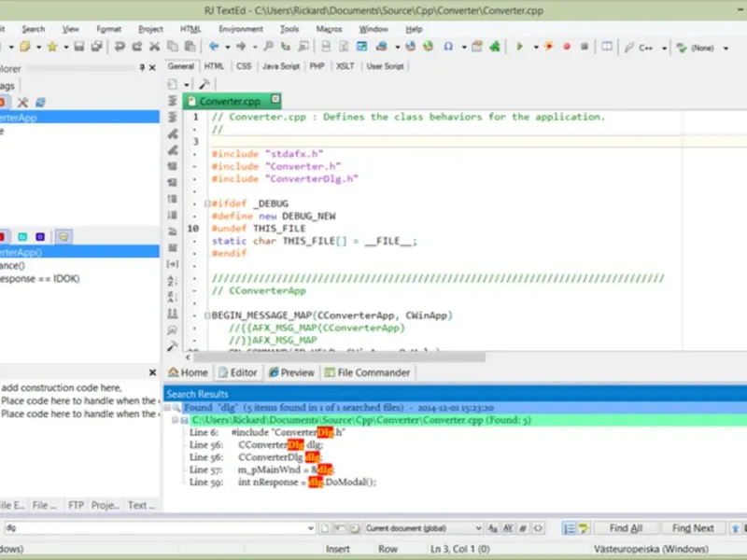Screen dimensions: 747x560
Task: Click the blue back navigation arrow
Action: pos(214,46)
